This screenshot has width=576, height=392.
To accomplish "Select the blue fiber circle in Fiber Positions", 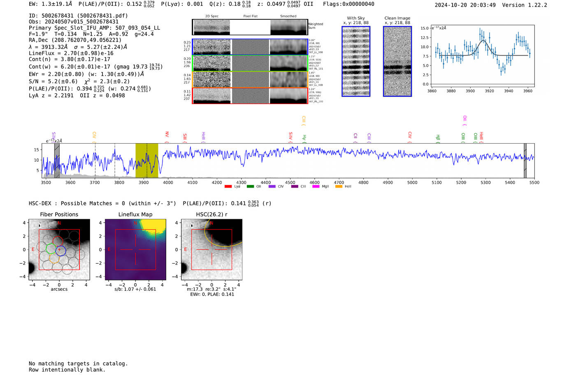I will coord(61,251).
